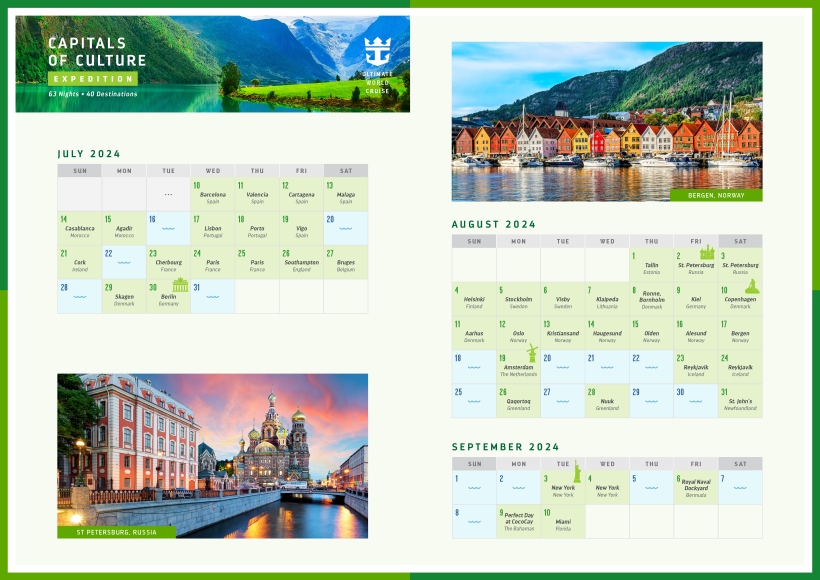The height and width of the screenshot is (580, 820).
Task: Click the 'AUGUST 2024' heading
Action: [x=494, y=224]
